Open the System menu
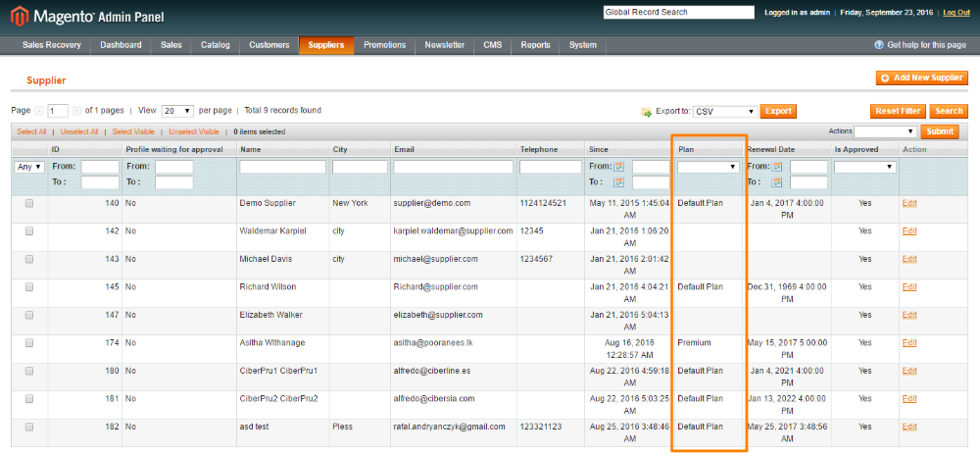Image resolution: width=980 pixels, height=456 pixels. point(582,45)
